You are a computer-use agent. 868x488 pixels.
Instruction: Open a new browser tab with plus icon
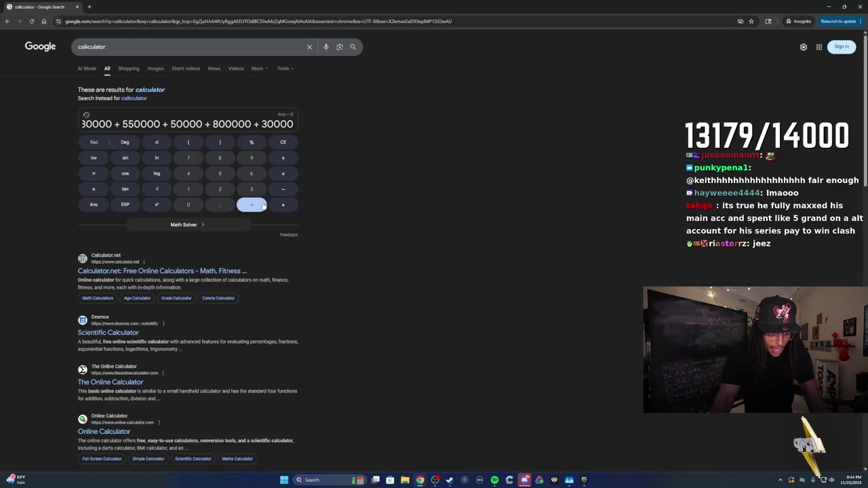[89, 7]
